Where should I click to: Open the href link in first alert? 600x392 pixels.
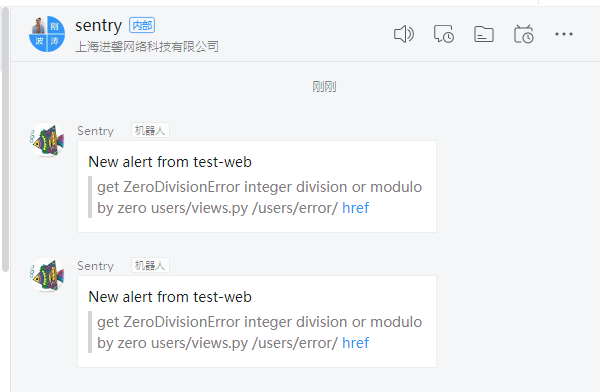tap(355, 208)
